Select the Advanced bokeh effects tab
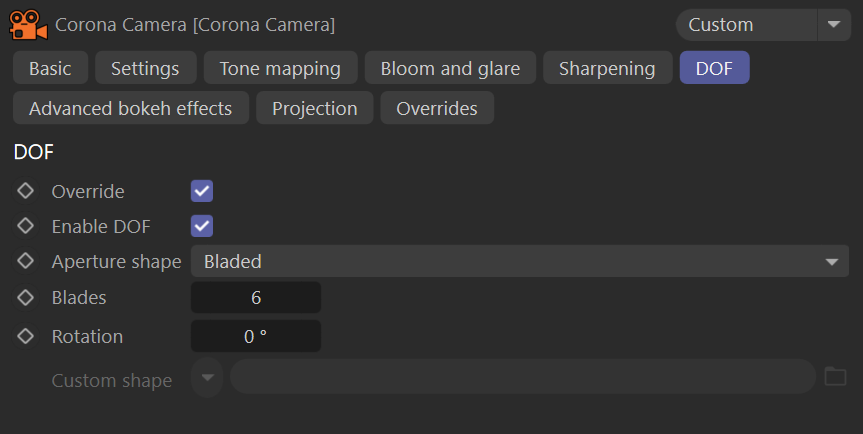This screenshot has height=434, width=863. pyautogui.click(x=131, y=108)
